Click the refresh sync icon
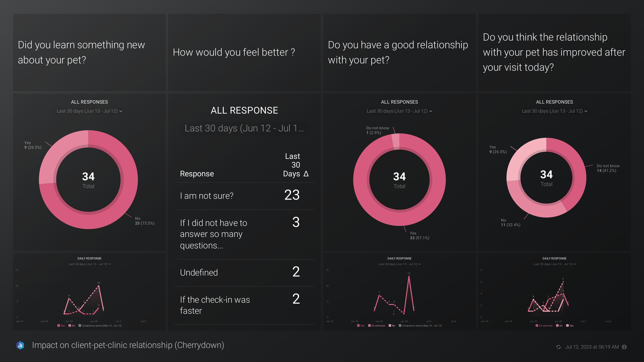644x362 pixels. pyautogui.click(x=558, y=347)
